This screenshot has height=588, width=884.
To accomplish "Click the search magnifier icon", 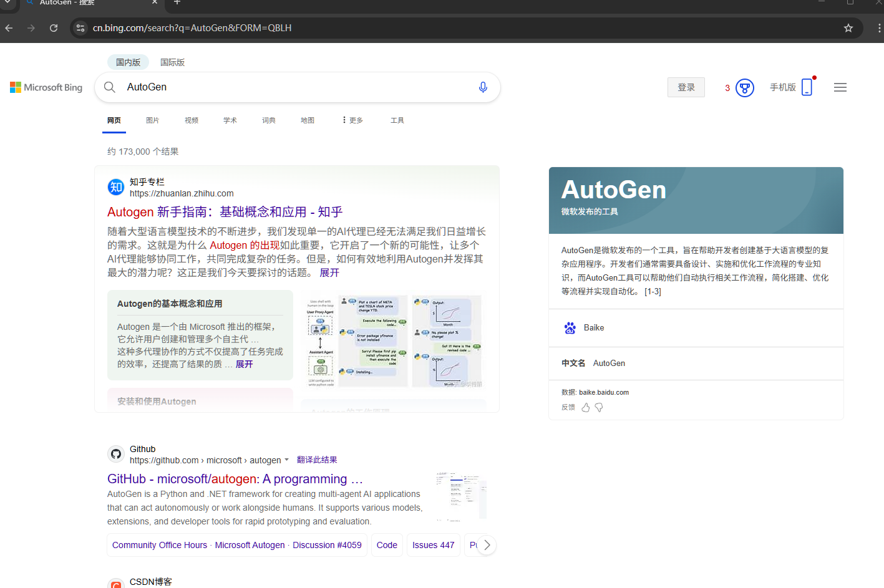I will click(x=110, y=87).
